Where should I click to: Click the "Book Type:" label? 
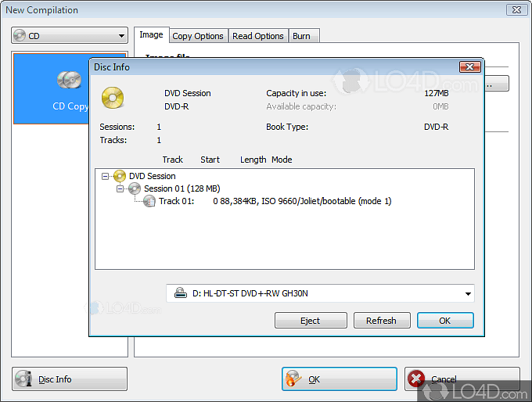click(287, 127)
